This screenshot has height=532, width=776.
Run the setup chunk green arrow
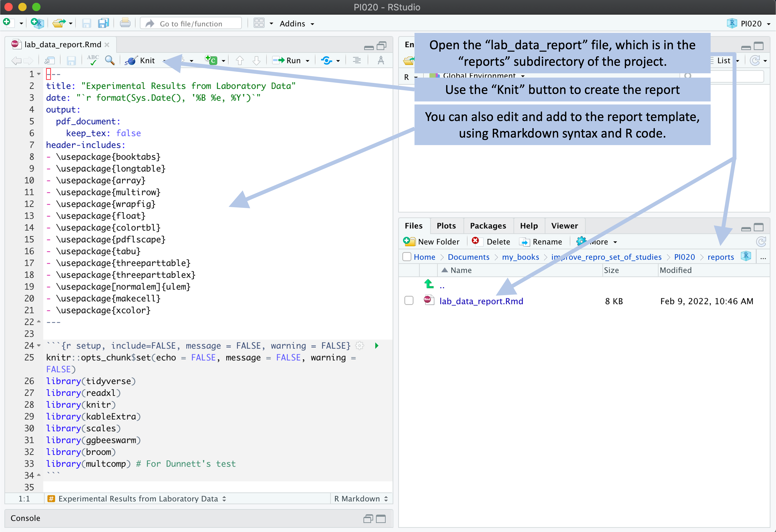tap(377, 346)
